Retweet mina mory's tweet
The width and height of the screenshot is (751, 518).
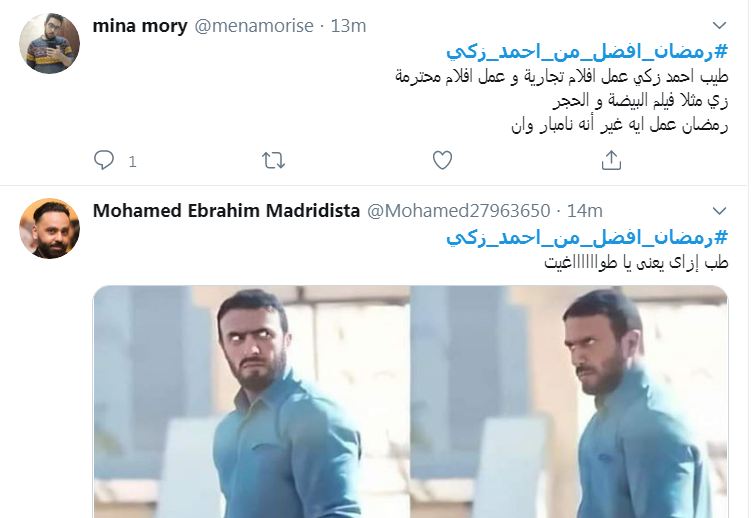pos(273,160)
